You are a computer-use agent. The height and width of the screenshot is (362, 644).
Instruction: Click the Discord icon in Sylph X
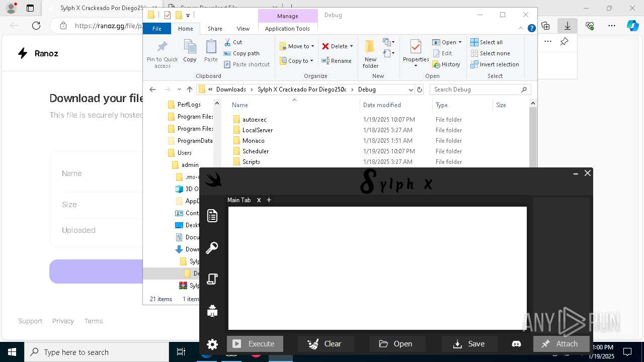tap(516, 344)
